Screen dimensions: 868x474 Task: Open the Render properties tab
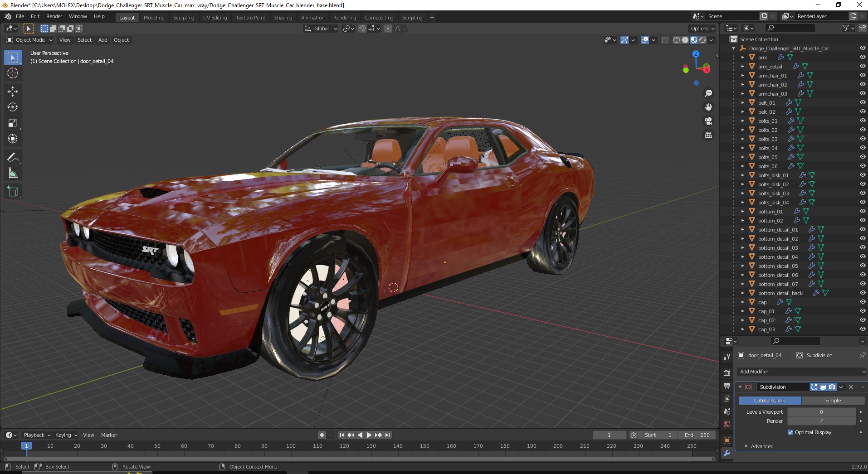pyautogui.click(x=727, y=373)
